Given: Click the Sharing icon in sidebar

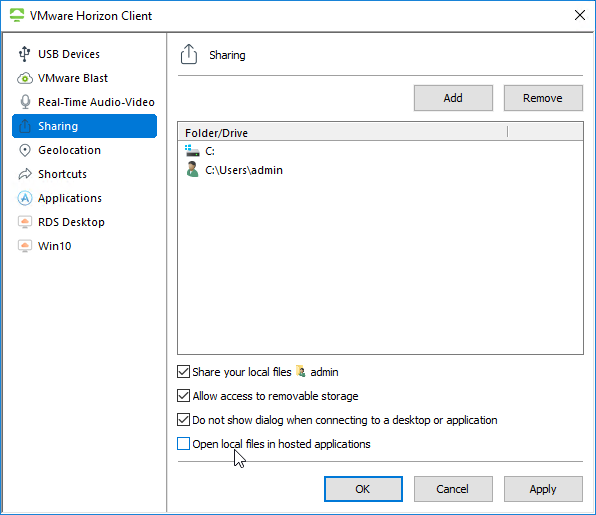Looking at the screenshot, I should (25, 126).
